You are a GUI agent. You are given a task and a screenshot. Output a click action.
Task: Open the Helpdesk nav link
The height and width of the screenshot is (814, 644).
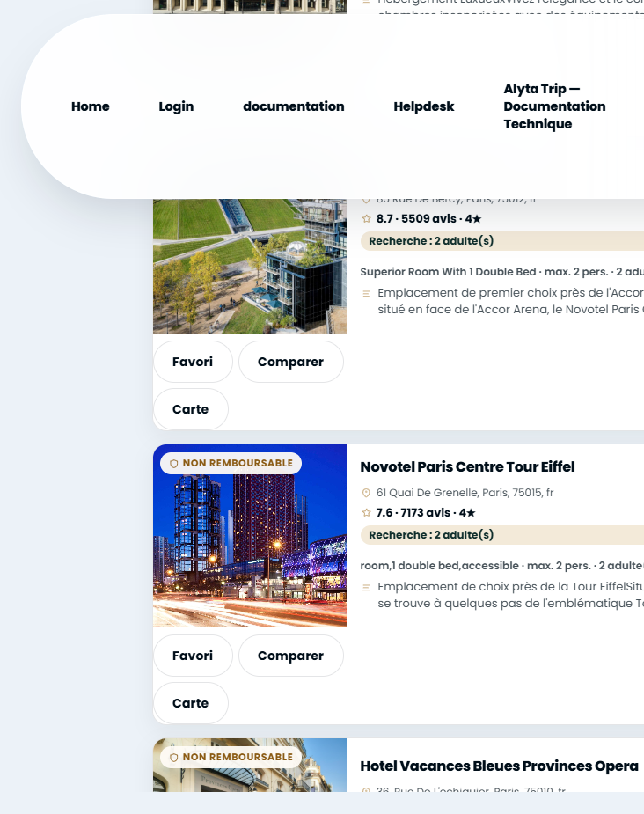tap(423, 106)
